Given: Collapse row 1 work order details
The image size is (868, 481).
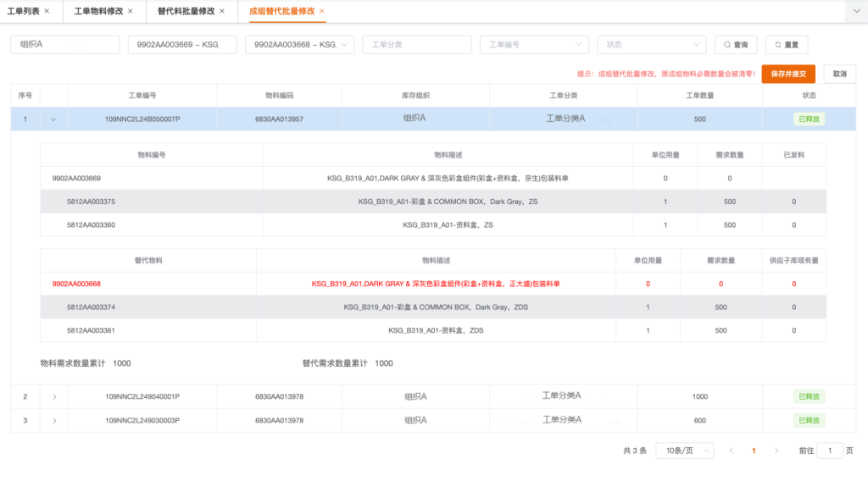Looking at the screenshot, I should point(53,119).
